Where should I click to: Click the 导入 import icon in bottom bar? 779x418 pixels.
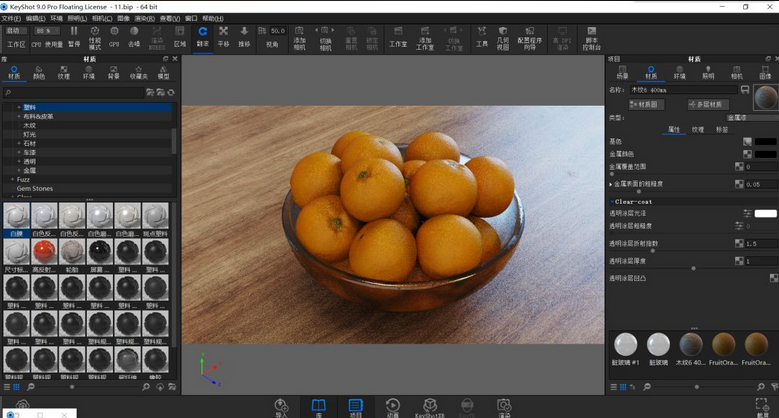click(281, 406)
